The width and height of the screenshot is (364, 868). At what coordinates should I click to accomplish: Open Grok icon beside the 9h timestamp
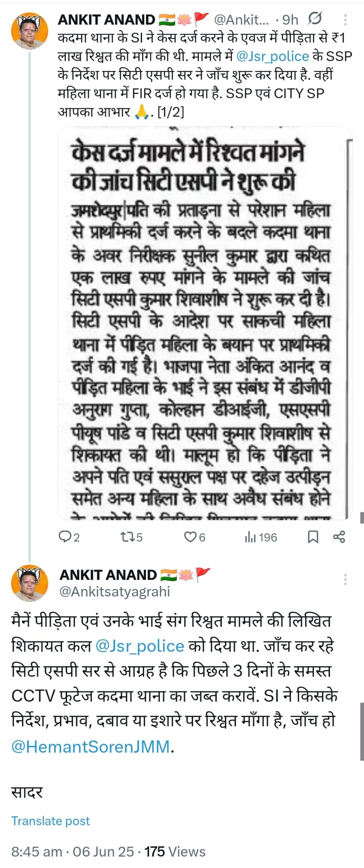click(x=315, y=19)
